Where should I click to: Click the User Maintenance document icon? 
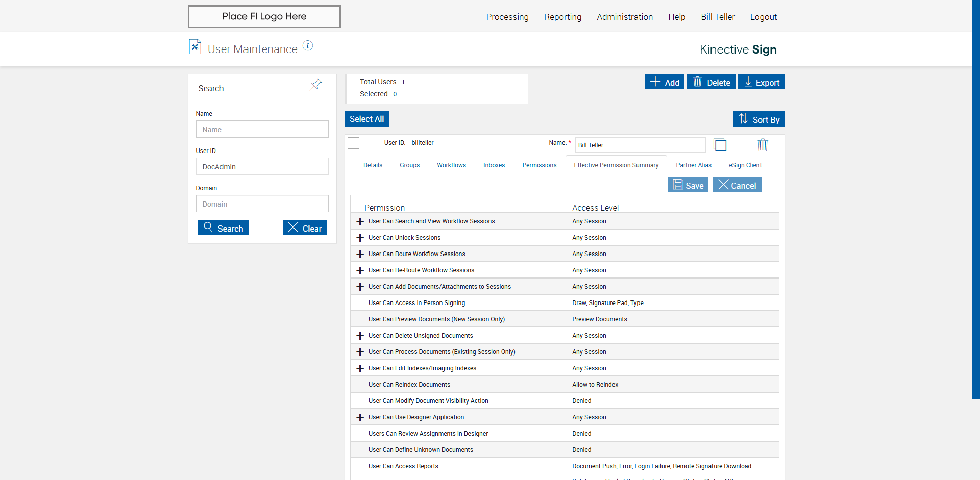[x=194, y=47]
